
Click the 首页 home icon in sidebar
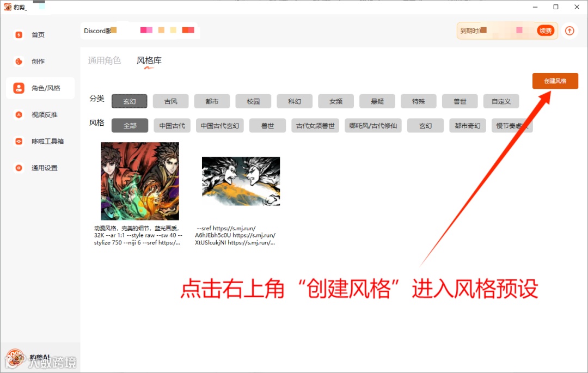[19, 35]
